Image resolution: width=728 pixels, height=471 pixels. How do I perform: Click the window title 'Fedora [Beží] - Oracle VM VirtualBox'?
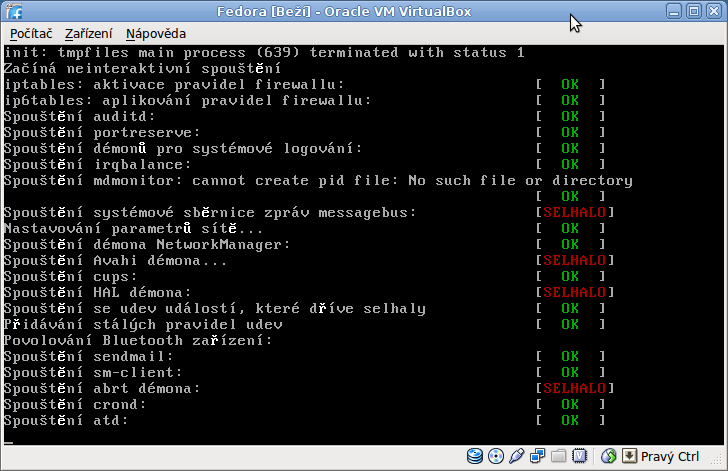pos(344,11)
